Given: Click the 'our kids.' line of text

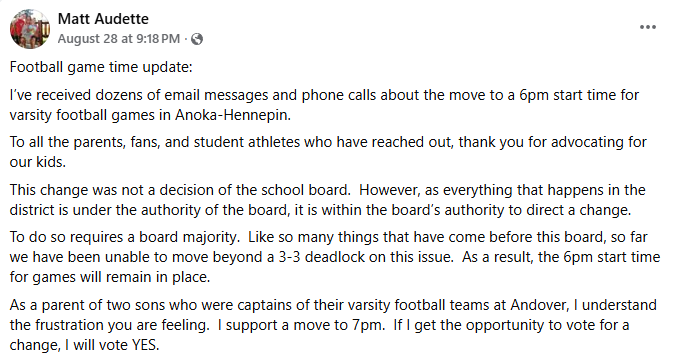Looking at the screenshot, I should pyautogui.click(x=37, y=162).
